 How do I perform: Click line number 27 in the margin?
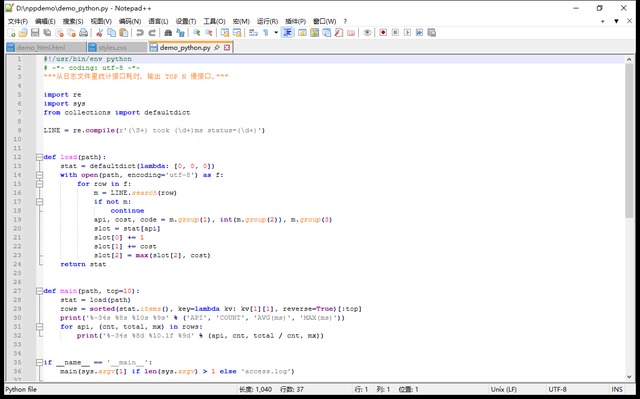click(17, 291)
